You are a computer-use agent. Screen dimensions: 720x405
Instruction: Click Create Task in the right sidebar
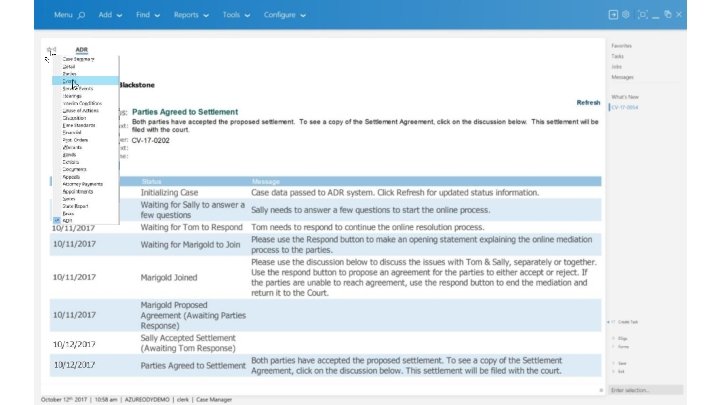click(x=628, y=322)
